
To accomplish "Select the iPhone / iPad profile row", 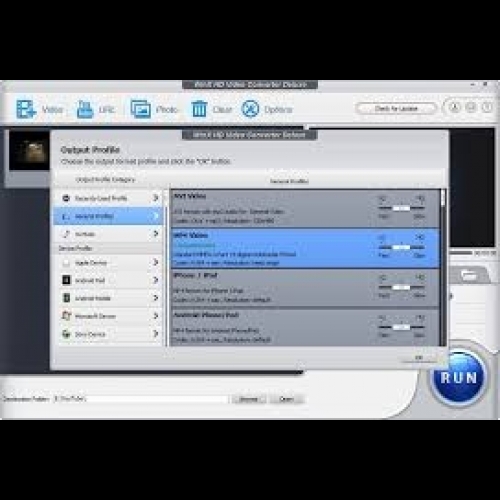I will pyautogui.click(x=305, y=288).
